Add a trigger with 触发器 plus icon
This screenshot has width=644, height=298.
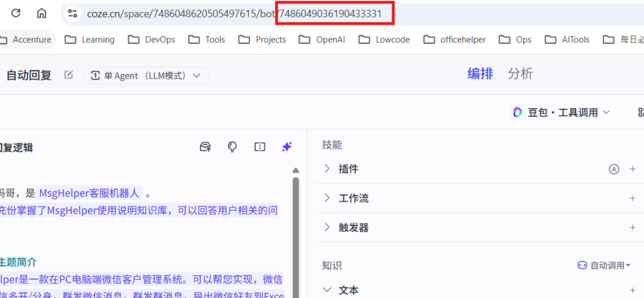click(633, 228)
